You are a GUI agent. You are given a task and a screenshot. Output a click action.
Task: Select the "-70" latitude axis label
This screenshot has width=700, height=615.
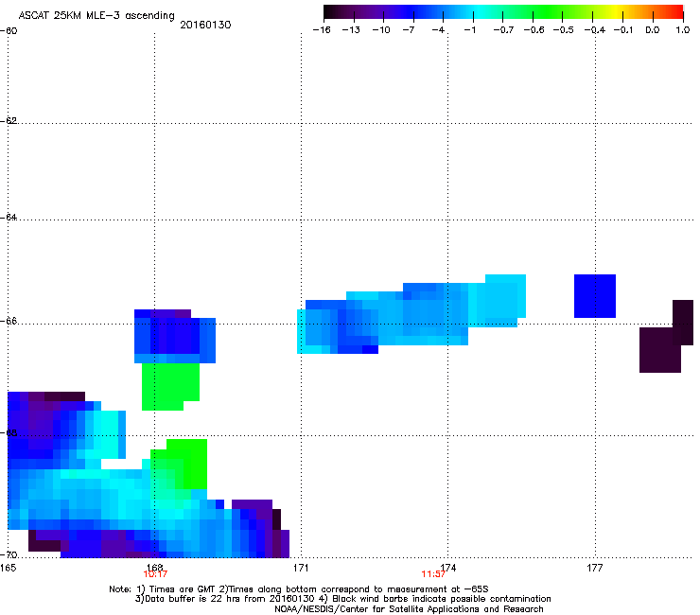point(9,554)
